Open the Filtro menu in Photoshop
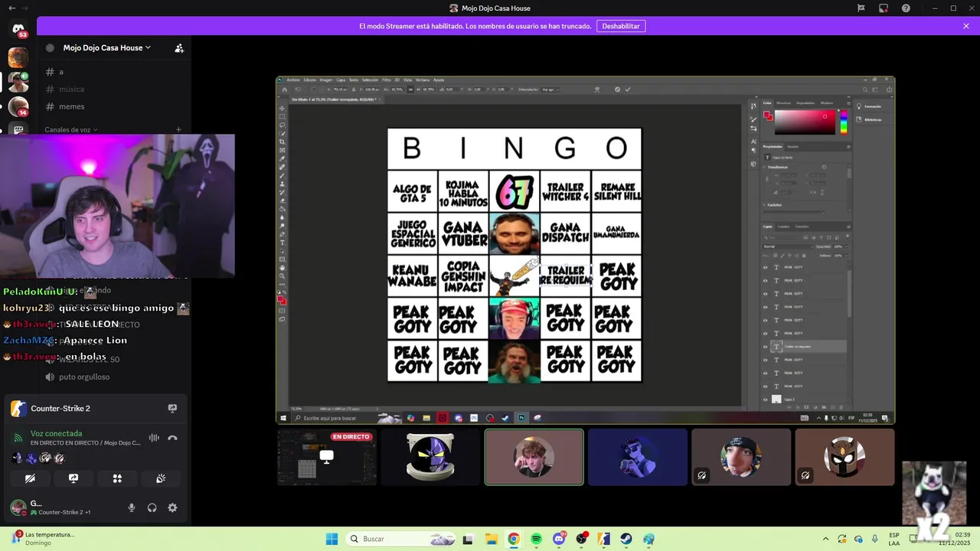Viewport: 980px width, 551px height. 387,80
